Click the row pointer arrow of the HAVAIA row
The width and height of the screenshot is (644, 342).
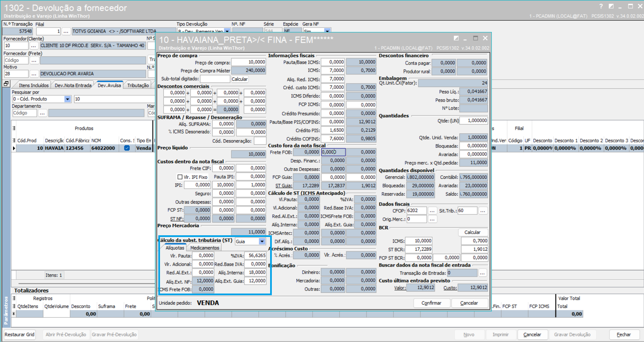[14, 148]
